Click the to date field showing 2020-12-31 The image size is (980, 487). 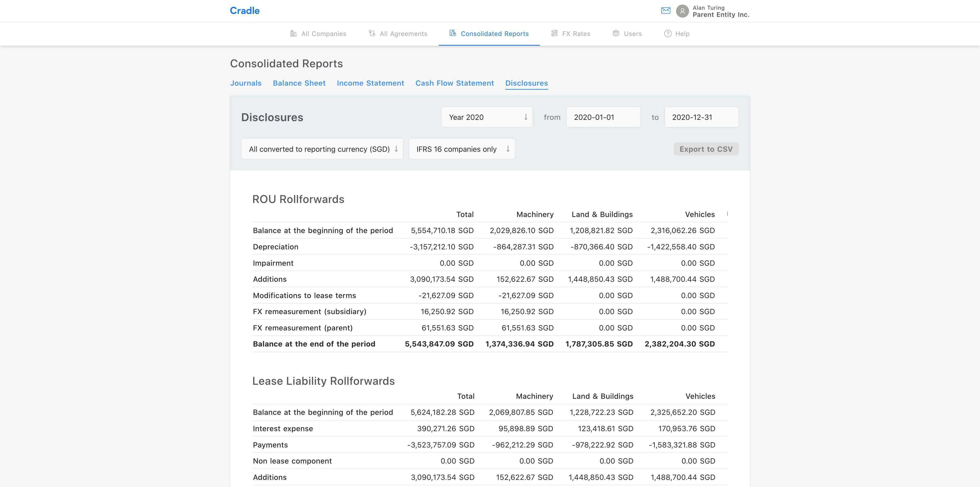click(x=701, y=117)
